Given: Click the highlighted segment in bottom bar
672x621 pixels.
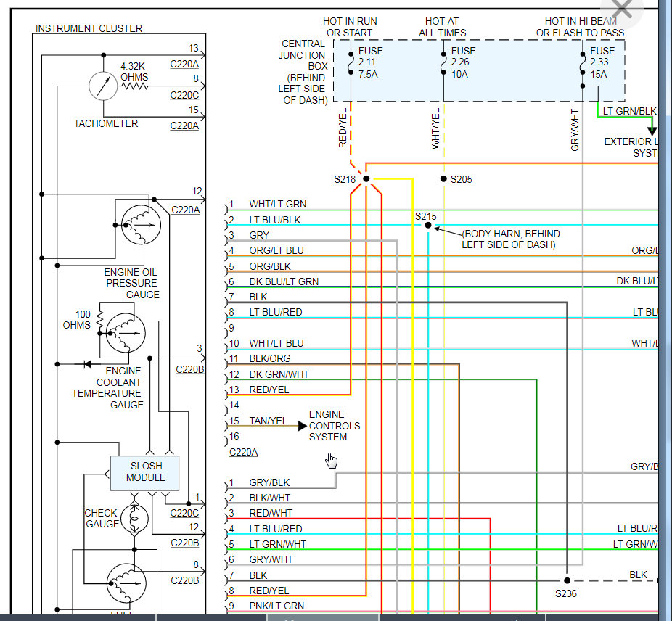Looking at the screenshot, I should tap(323, 618).
